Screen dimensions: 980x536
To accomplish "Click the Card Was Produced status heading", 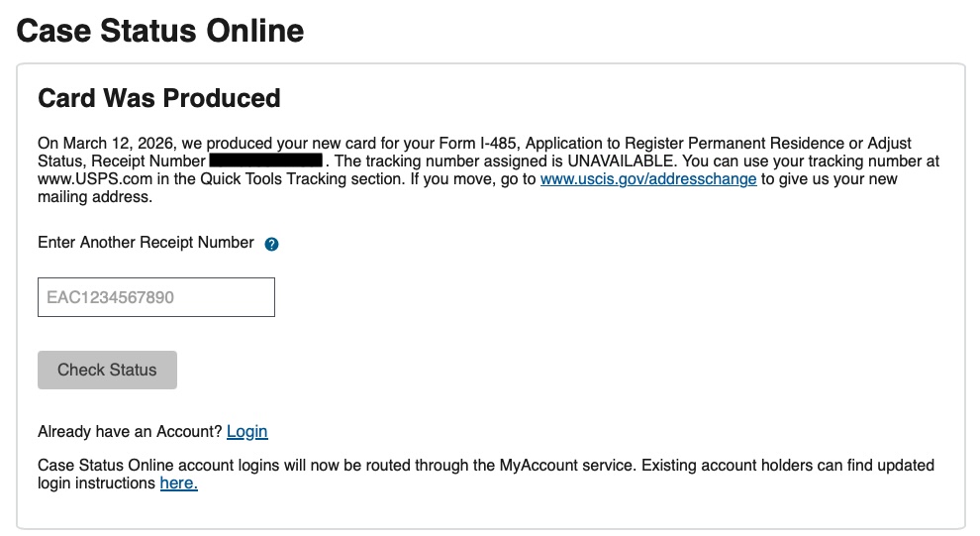I will (159, 98).
